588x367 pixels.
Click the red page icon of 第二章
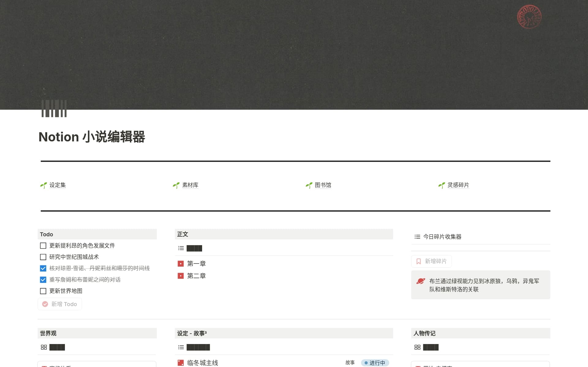coord(181,276)
